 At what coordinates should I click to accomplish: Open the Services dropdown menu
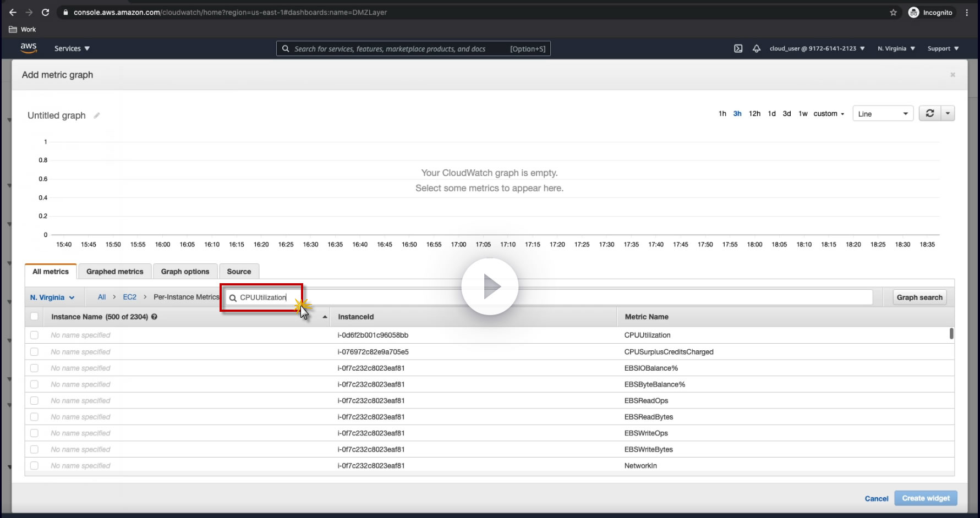point(72,48)
